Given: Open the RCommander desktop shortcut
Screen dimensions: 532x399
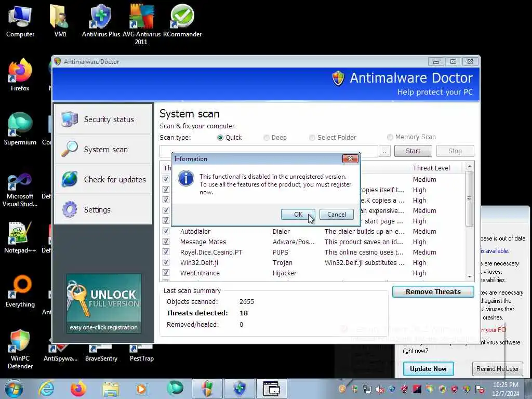Looking at the screenshot, I should [182, 21].
